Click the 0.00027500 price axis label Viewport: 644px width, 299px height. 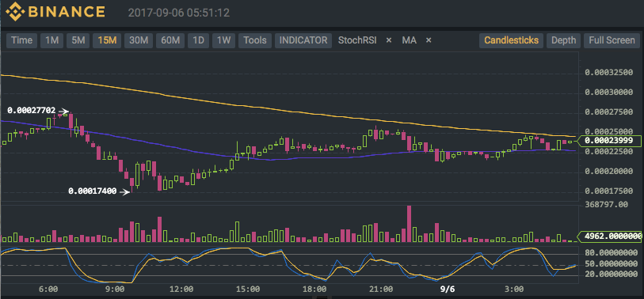pyautogui.click(x=608, y=112)
